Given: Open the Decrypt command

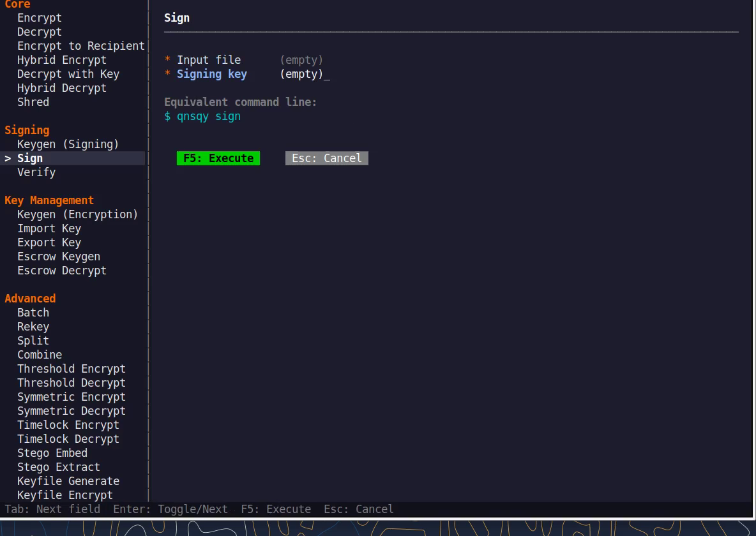Looking at the screenshot, I should [x=40, y=32].
